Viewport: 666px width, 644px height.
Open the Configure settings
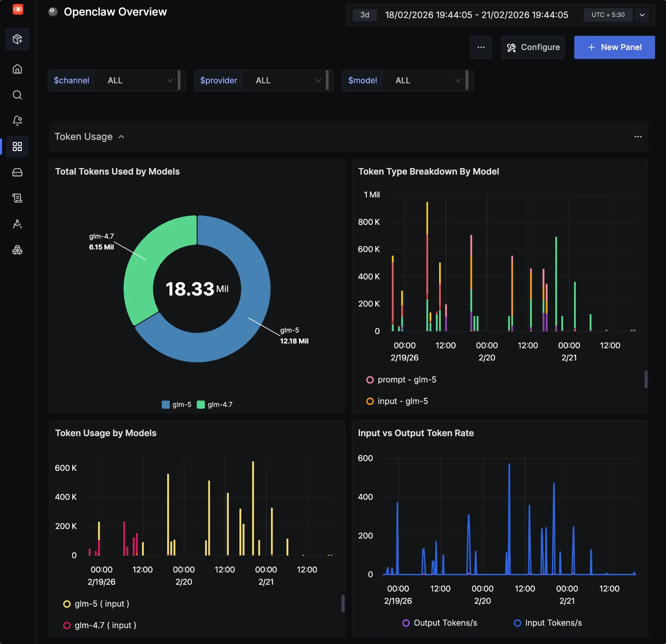pos(533,47)
